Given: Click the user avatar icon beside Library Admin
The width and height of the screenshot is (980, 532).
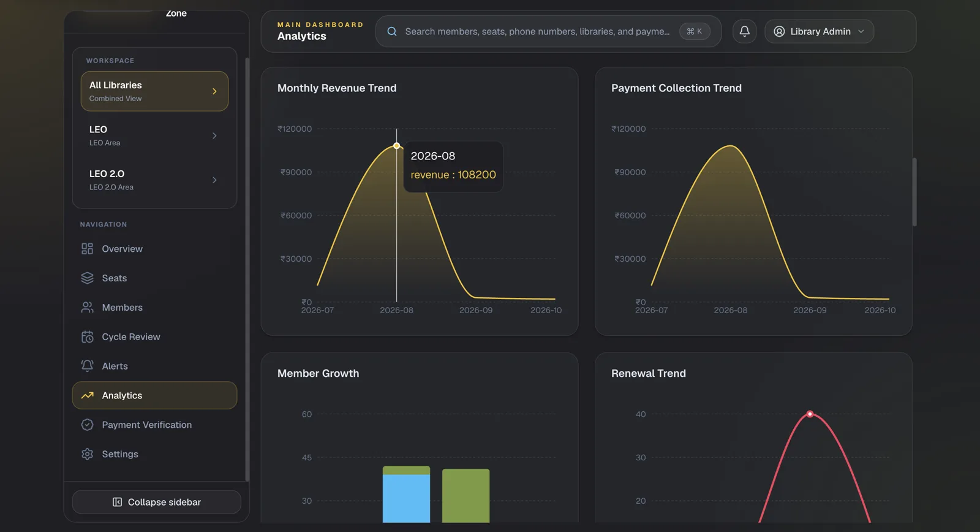Looking at the screenshot, I should click(779, 31).
